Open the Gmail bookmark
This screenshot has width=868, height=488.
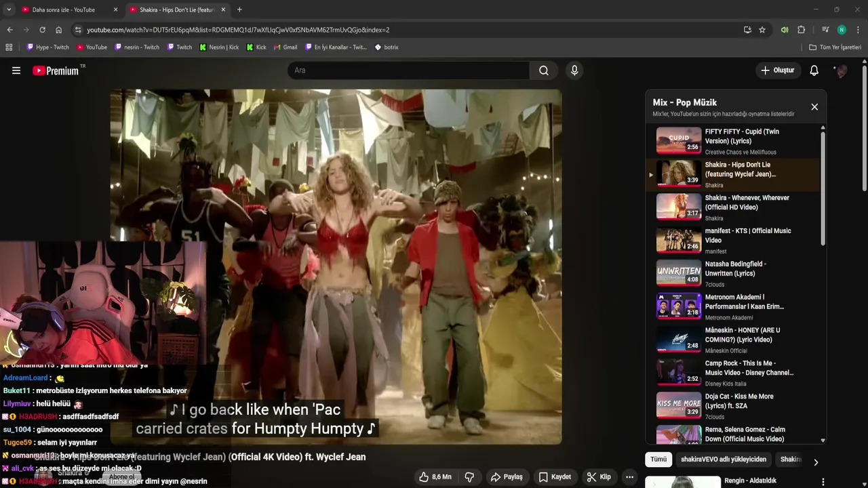point(285,47)
